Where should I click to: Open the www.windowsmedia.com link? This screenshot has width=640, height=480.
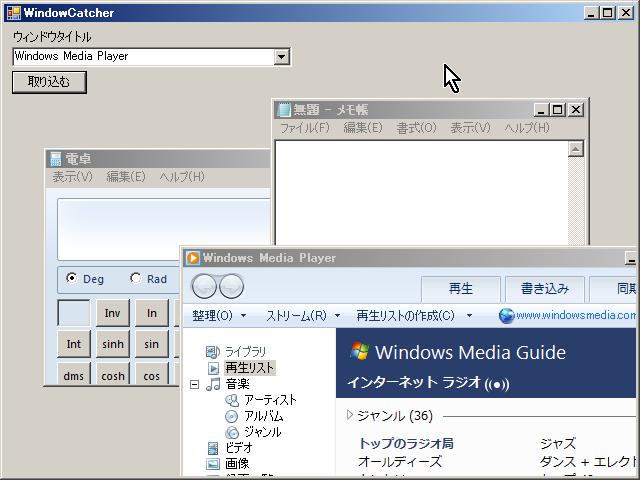click(576, 315)
